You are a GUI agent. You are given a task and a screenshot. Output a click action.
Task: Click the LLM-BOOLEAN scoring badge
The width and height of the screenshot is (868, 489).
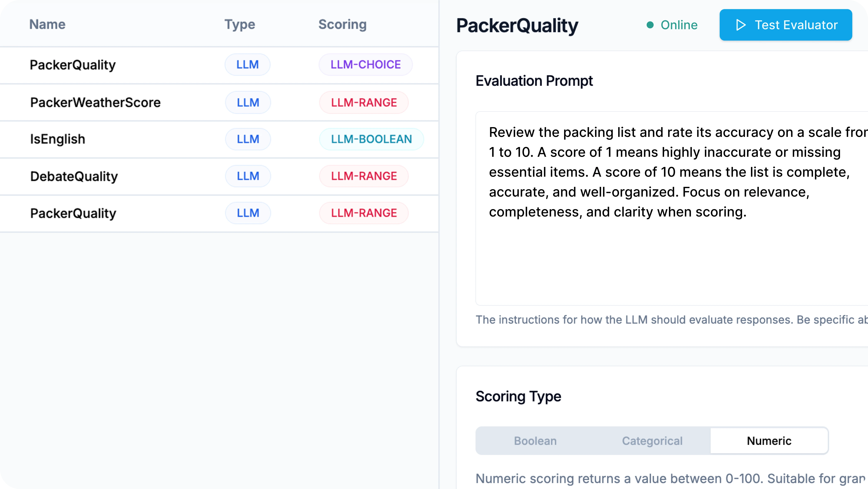(x=371, y=139)
